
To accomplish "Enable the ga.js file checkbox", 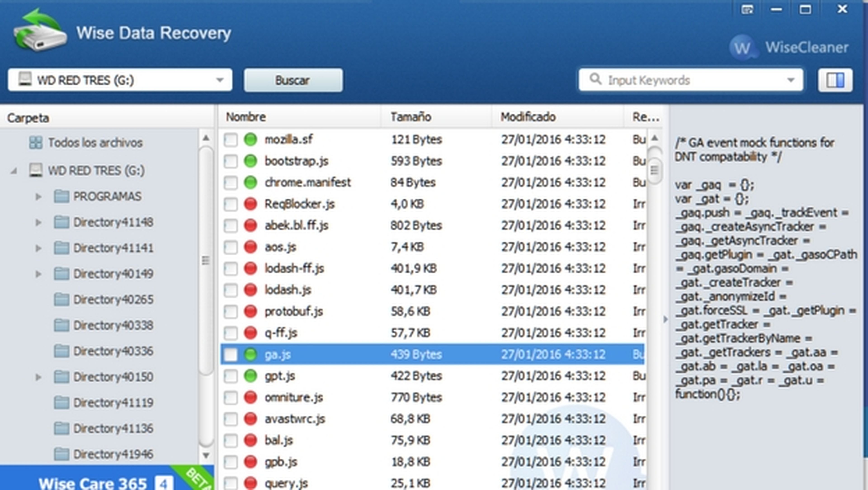I will (231, 354).
